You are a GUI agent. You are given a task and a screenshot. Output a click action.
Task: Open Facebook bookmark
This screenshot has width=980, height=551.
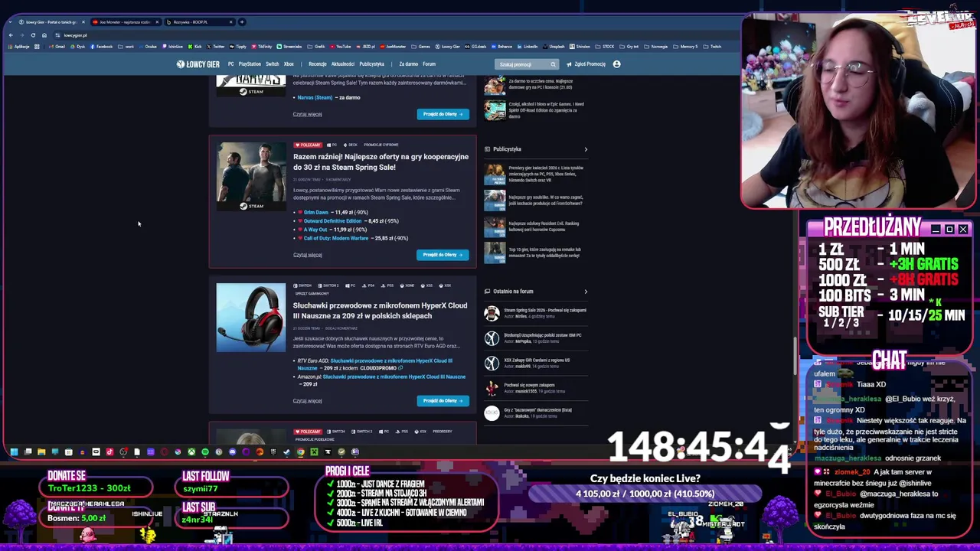tap(101, 47)
